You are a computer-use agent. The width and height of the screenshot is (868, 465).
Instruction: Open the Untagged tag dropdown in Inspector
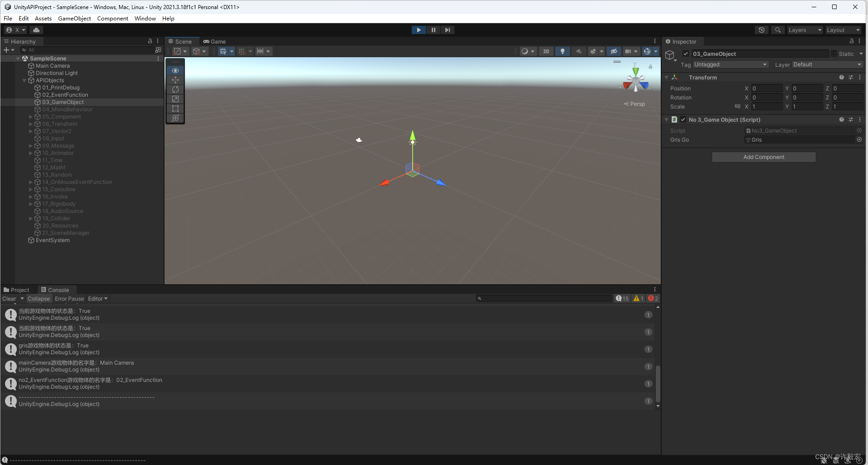pos(729,64)
